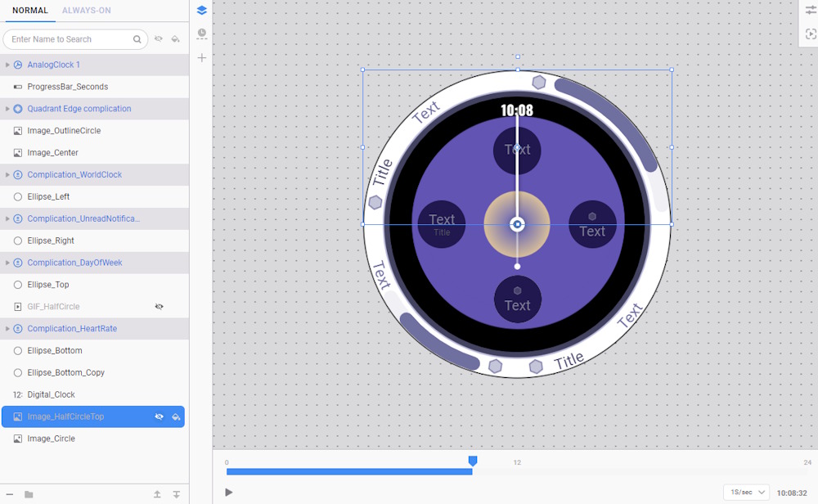818x504 pixels.
Task: Toggle visibility of Image_HalfCircleTop layer
Action: pyautogui.click(x=160, y=416)
